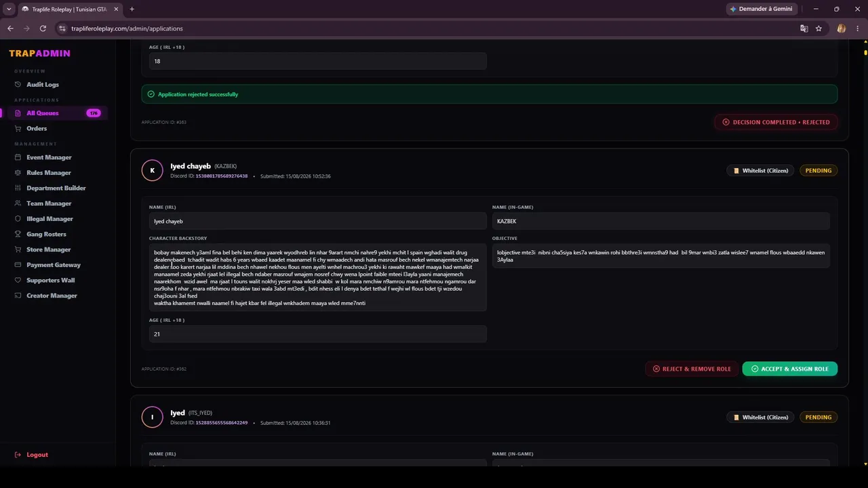The image size is (868, 488).
Task: Open the Chrome profile avatar
Action: coord(842,28)
